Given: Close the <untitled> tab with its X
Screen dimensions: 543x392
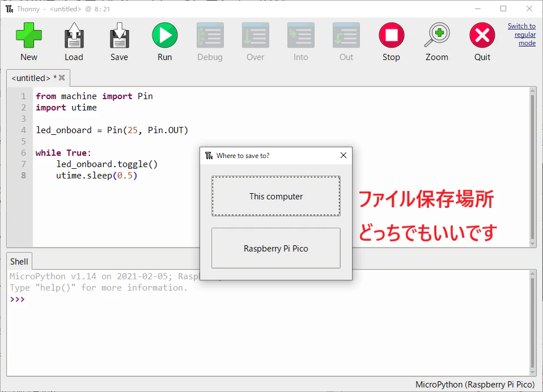Looking at the screenshot, I should (x=62, y=78).
